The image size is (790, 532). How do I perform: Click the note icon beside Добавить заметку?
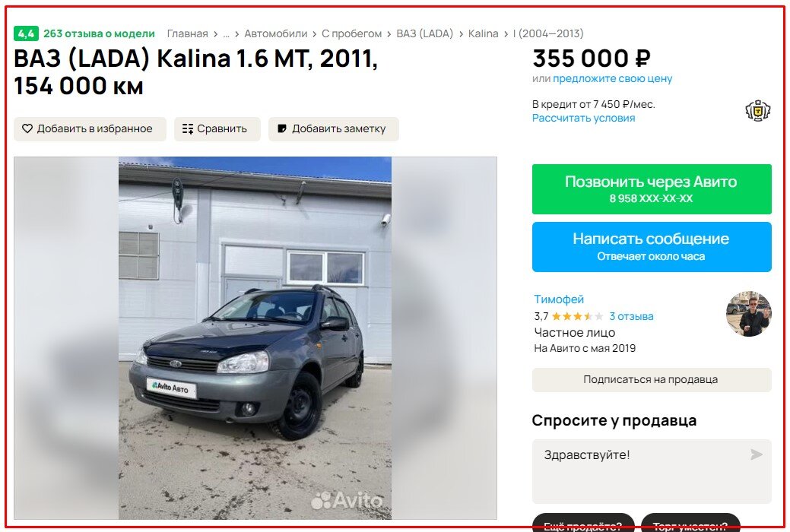point(282,129)
